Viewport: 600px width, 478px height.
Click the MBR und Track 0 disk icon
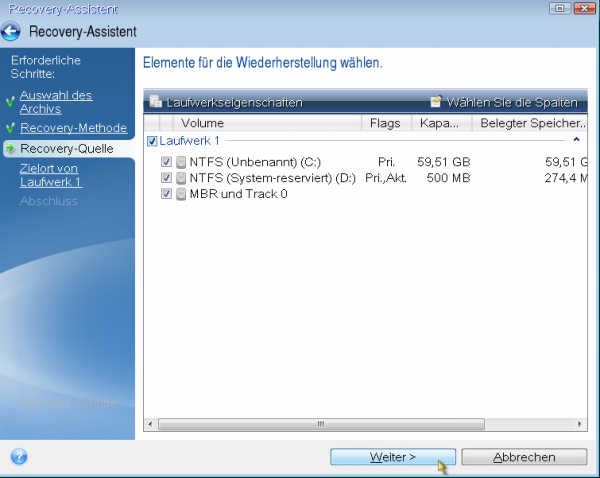coord(181,194)
